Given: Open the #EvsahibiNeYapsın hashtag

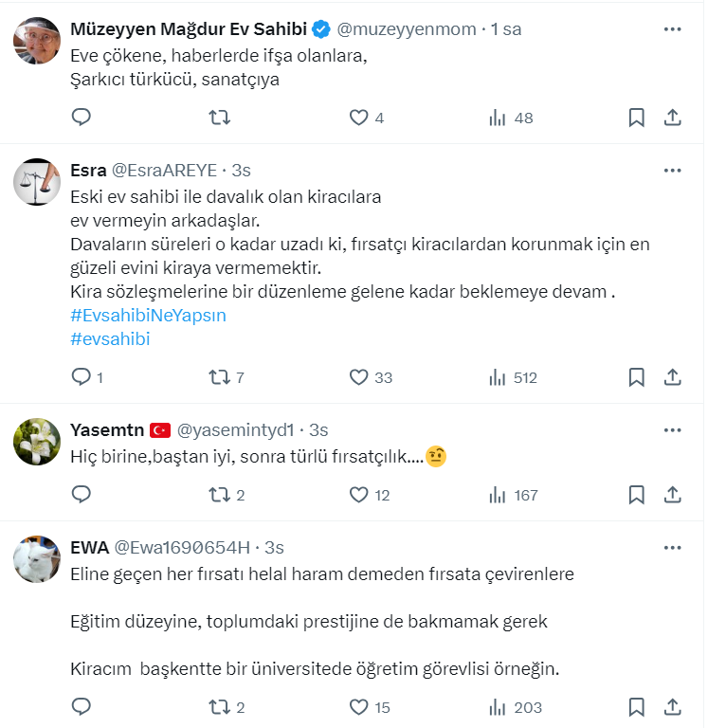Looking at the screenshot, I should coord(149,316).
